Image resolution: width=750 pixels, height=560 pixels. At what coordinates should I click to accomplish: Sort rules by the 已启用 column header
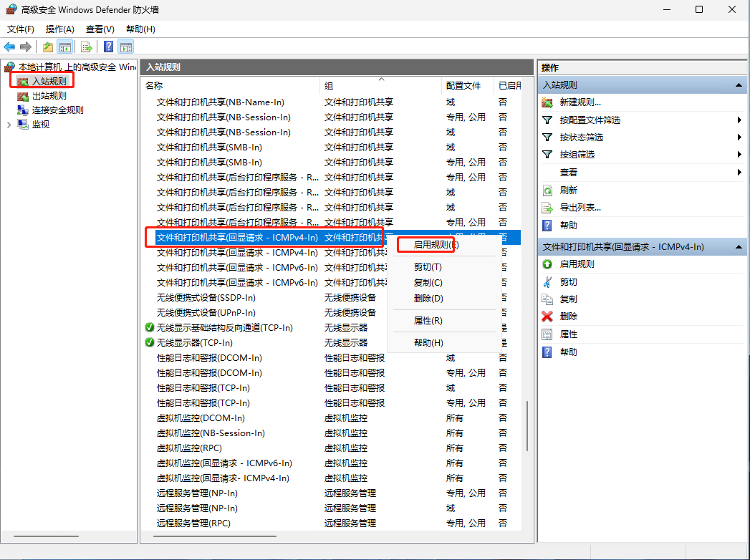tap(509, 86)
